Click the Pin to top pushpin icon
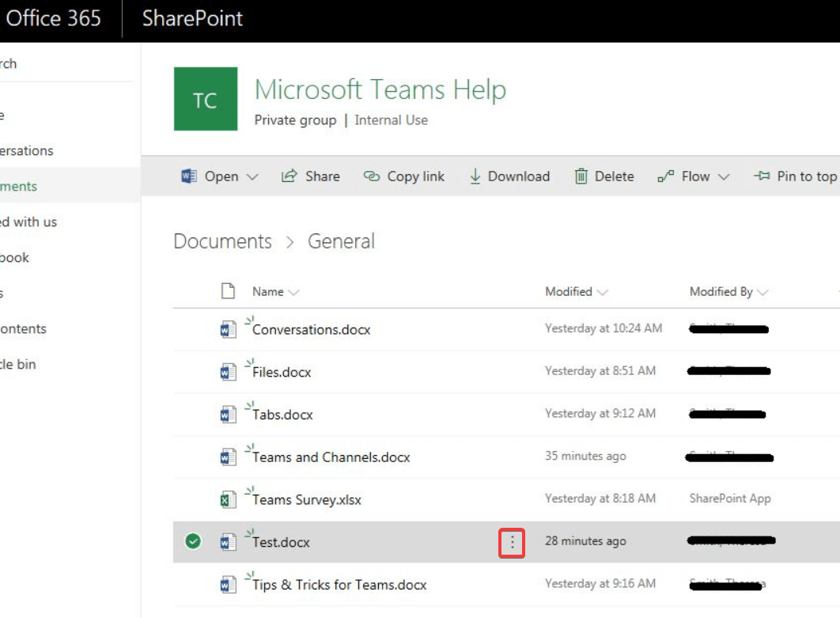The height and width of the screenshot is (618, 840). (x=762, y=176)
